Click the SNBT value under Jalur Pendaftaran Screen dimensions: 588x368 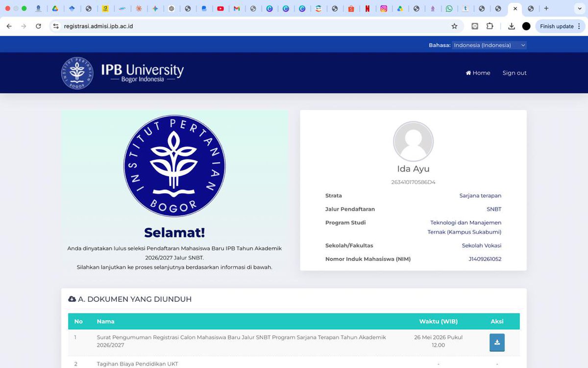pos(494,209)
